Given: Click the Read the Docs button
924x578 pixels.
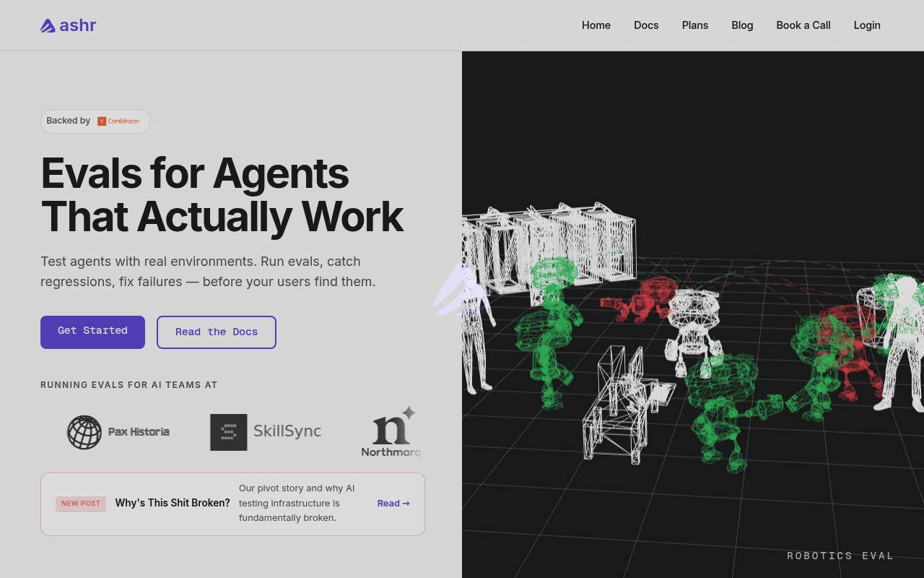Looking at the screenshot, I should (217, 332).
